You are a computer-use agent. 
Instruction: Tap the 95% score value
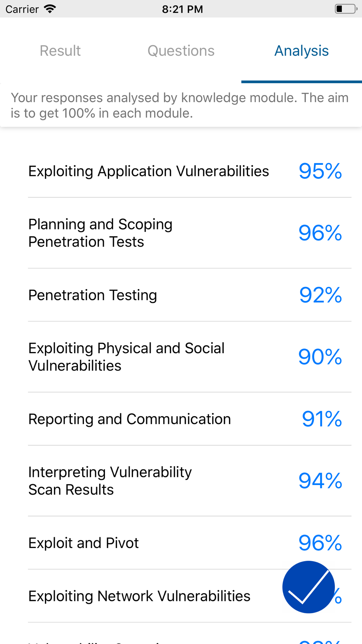pos(320,171)
